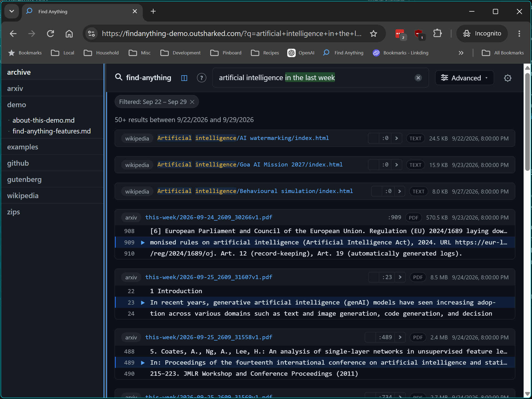Image resolution: width=532 pixels, height=399 pixels.
Task: Open the 2609_30266v1.pdf result link
Action: pos(209,217)
